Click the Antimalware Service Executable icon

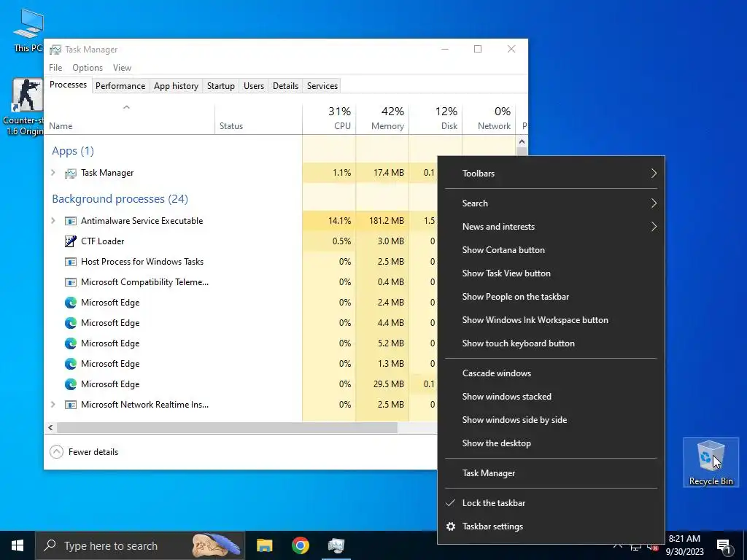click(71, 221)
